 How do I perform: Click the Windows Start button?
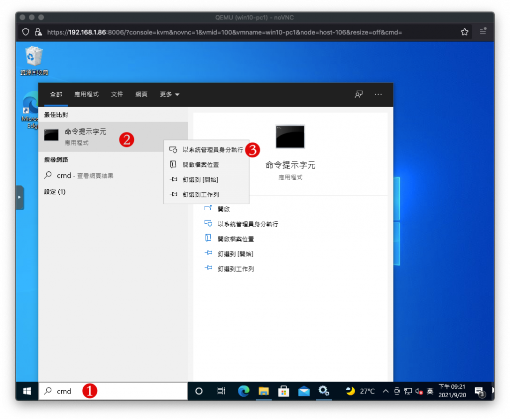(27, 391)
